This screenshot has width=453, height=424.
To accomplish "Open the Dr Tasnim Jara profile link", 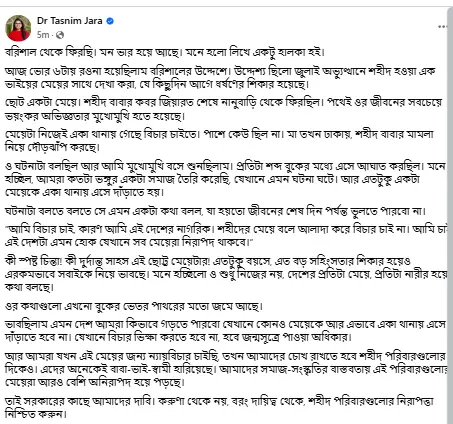I will click(x=69, y=21).
